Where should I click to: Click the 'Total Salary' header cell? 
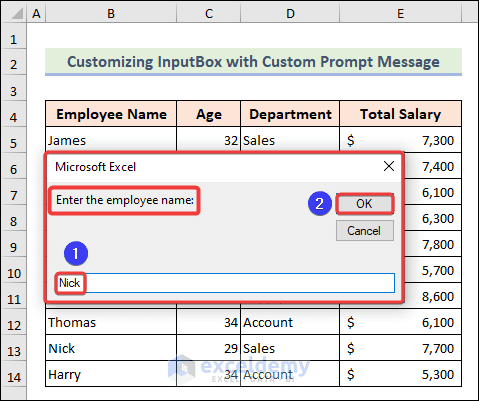400,114
